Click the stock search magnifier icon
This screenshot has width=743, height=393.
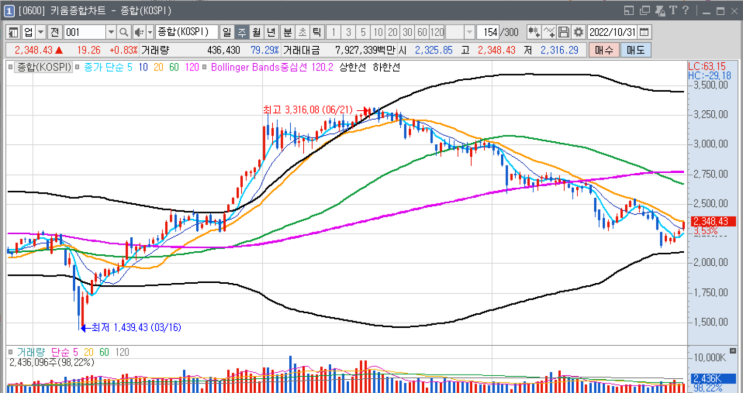coord(123,32)
